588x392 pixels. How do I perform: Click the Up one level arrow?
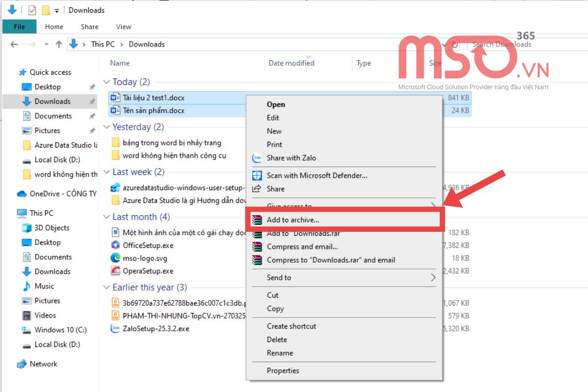click(x=59, y=44)
